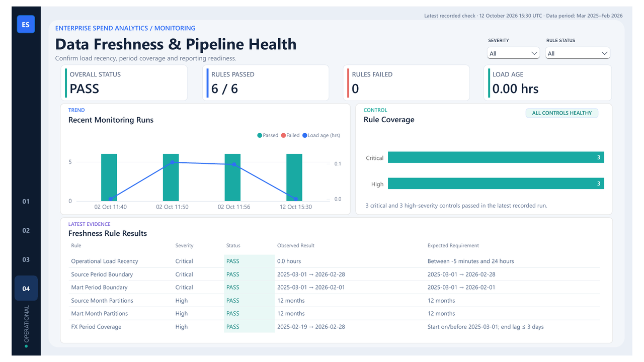This screenshot has width=644, height=362.
Task: Open the Rule Status filter dropdown
Action: (x=578, y=53)
